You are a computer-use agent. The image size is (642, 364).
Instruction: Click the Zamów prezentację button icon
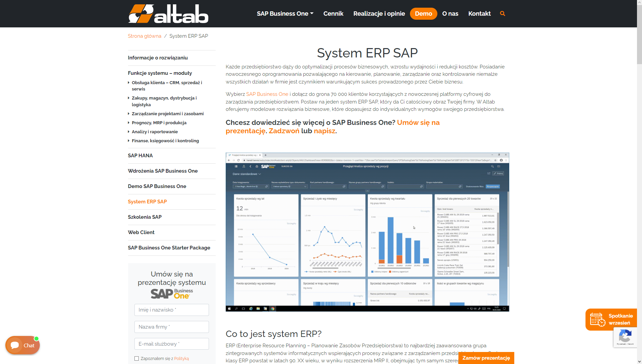(x=486, y=358)
